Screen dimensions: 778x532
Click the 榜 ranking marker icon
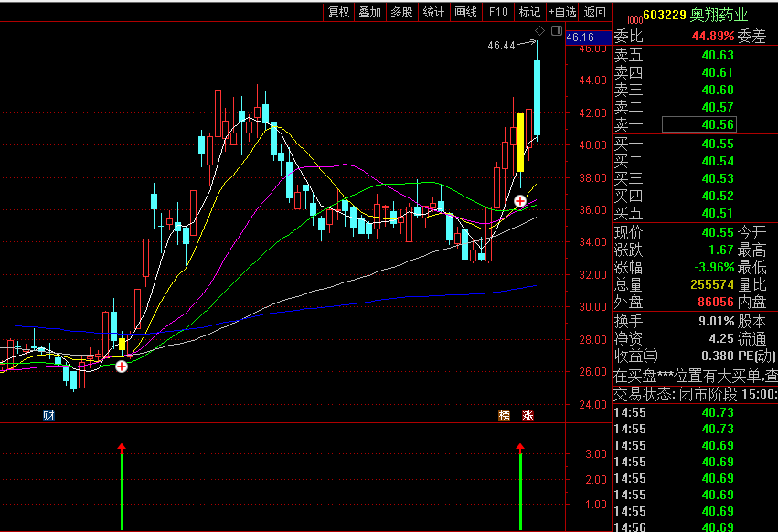point(504,415)
